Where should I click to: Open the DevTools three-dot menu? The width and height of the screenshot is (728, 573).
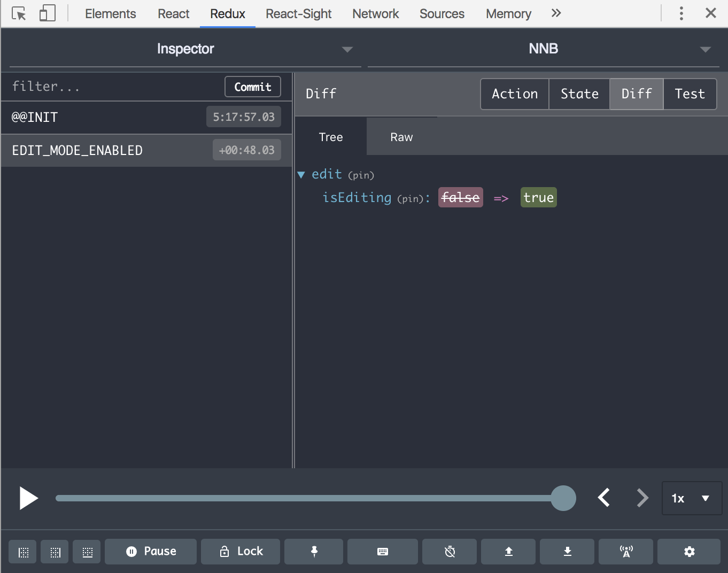pos(681,13)
